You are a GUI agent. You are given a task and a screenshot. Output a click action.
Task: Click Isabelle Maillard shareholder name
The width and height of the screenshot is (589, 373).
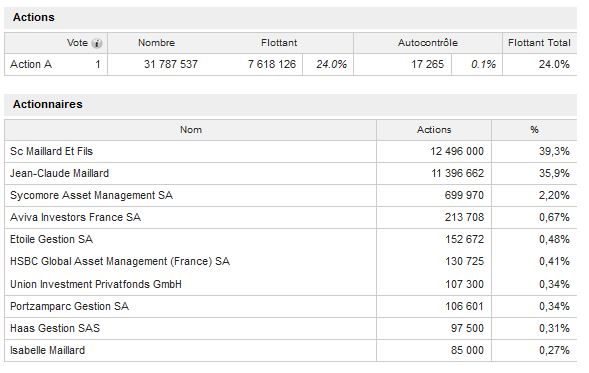(x=47, y=350)
